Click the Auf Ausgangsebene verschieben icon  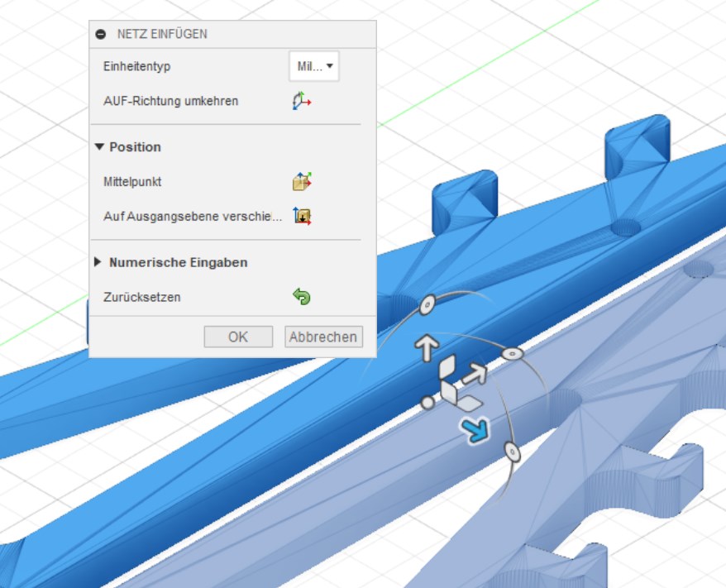[302, 216]
